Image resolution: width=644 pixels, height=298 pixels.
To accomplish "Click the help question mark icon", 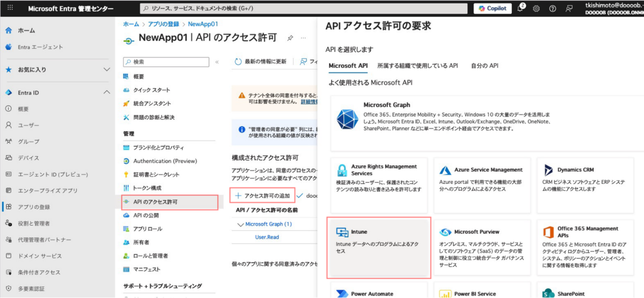I will pyautogui.click(x=552, y=9).
